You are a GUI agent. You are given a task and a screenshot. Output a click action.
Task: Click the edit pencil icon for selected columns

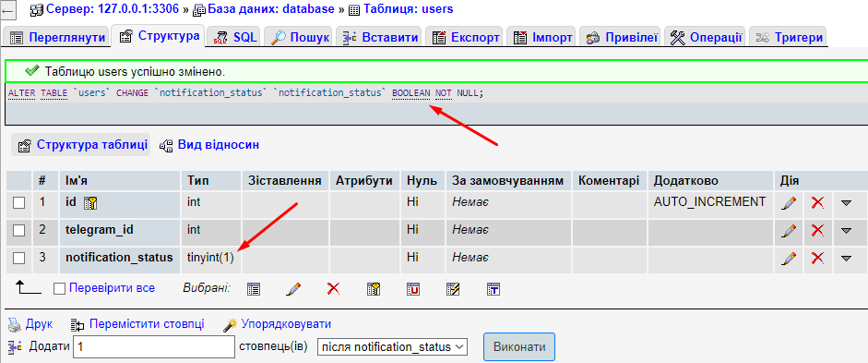[293, 289]
